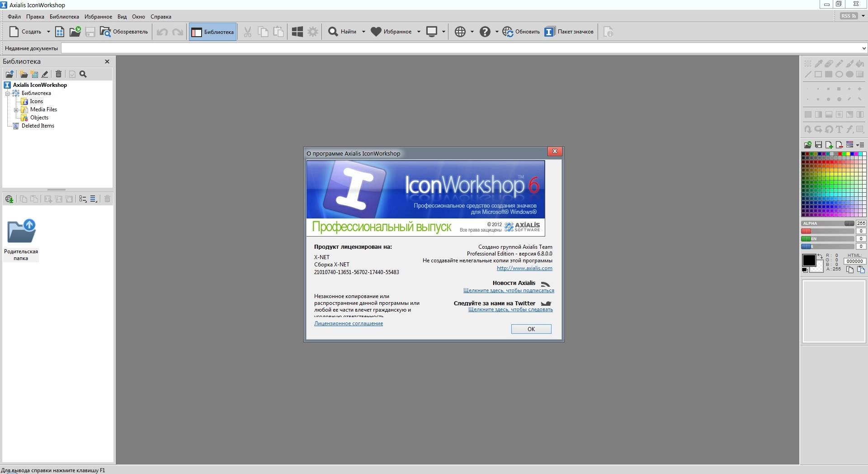The image size is (868, 474).
Task: Click the cut scissors icon
Action: pyautogui.click(x=247, y=32)
